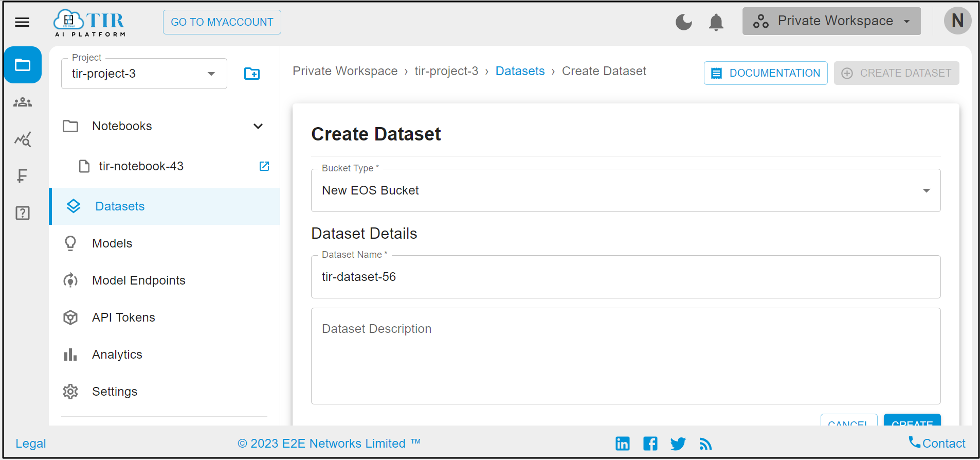Click the CANCEL button
Screen dimensions: 980x460
849,420
